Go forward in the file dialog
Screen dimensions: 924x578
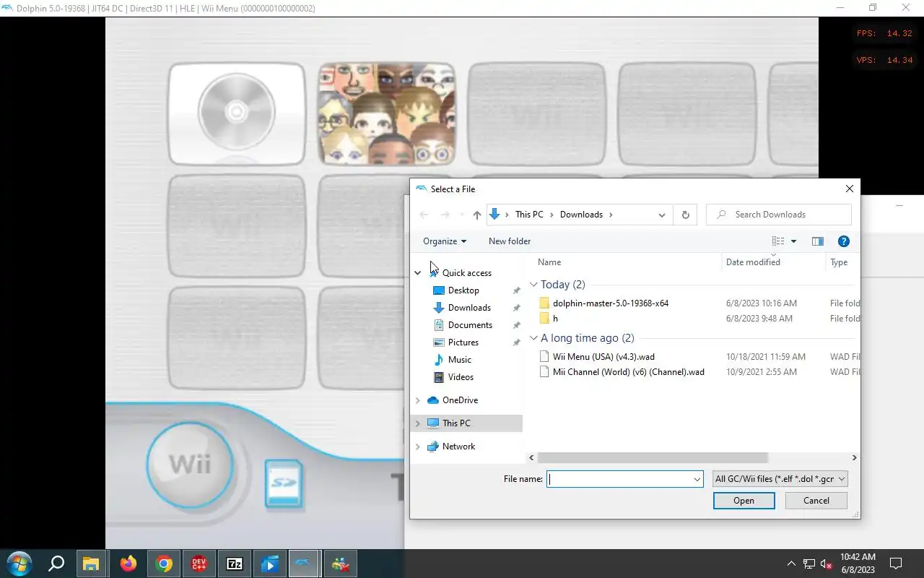pos(445,215)
